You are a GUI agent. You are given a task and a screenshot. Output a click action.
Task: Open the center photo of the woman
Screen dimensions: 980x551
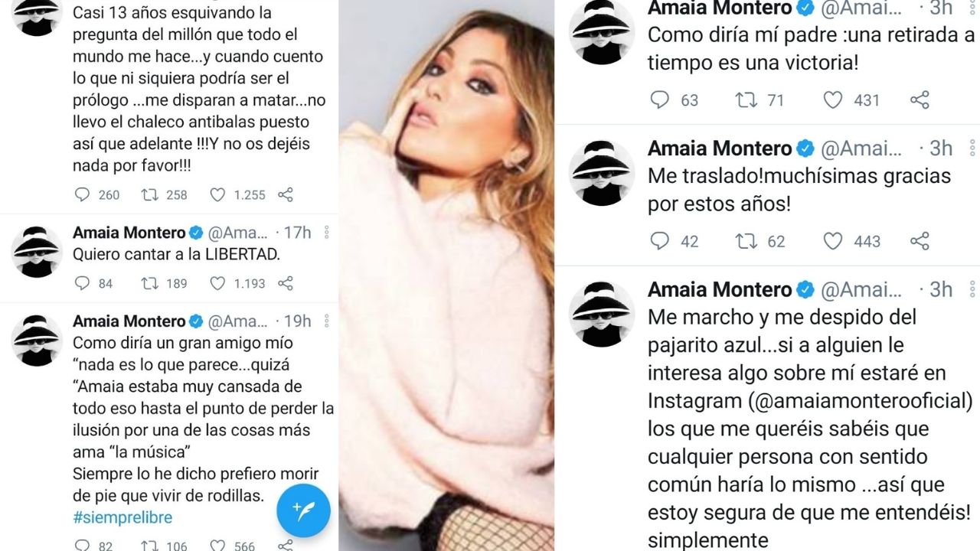click(446, 275)
